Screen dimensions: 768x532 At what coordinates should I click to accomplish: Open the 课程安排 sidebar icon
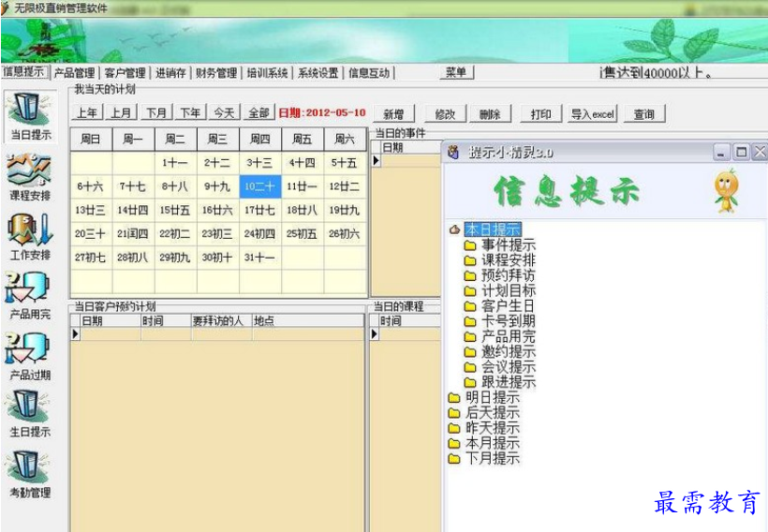coord(29,177)
